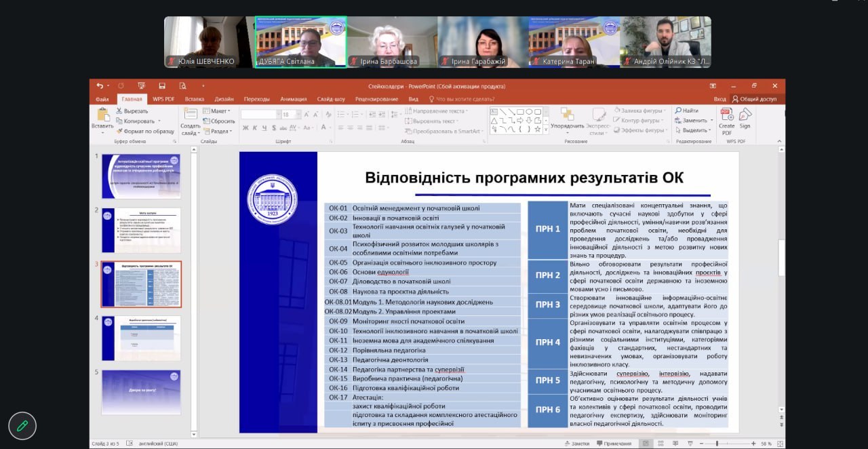Click the Вставить paste icon
Screen dimensions: 868x449
(102, 115)
